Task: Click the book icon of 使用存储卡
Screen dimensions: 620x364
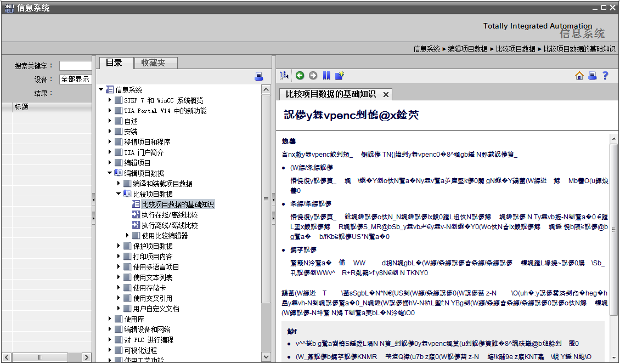Action: click(127, 287)
